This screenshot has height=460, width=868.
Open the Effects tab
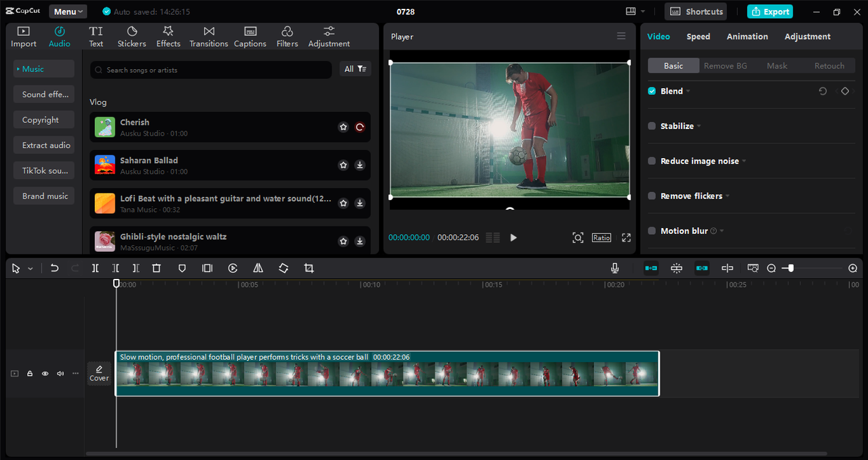[x=168, y=37]
